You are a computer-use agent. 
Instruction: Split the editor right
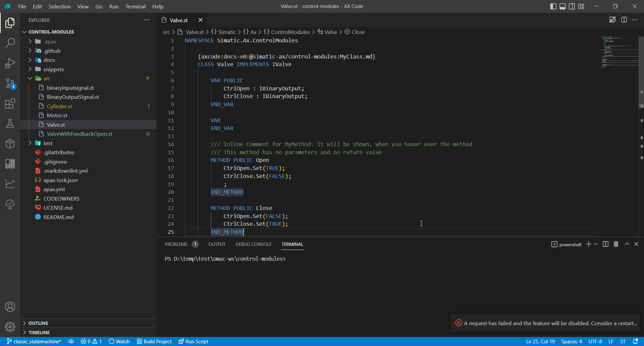[624, 20]
